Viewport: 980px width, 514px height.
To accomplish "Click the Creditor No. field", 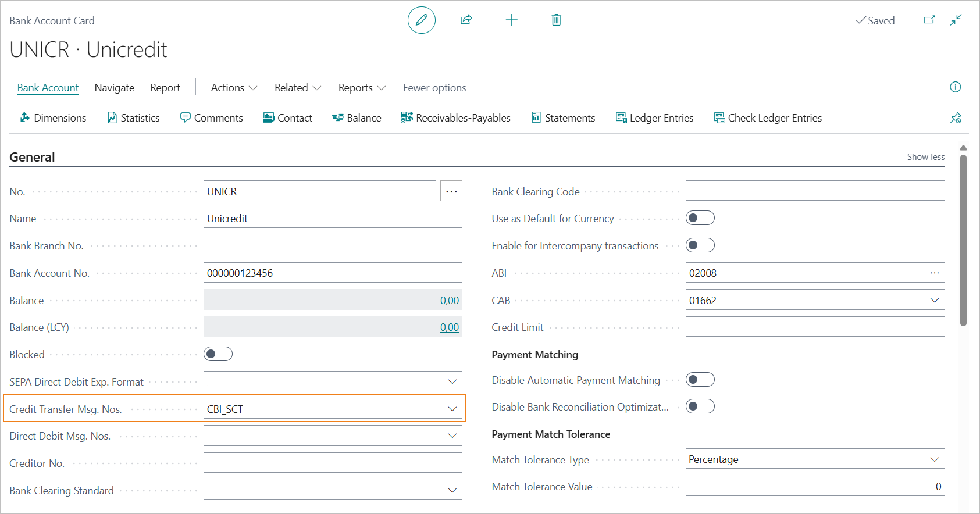I will 333,463.
